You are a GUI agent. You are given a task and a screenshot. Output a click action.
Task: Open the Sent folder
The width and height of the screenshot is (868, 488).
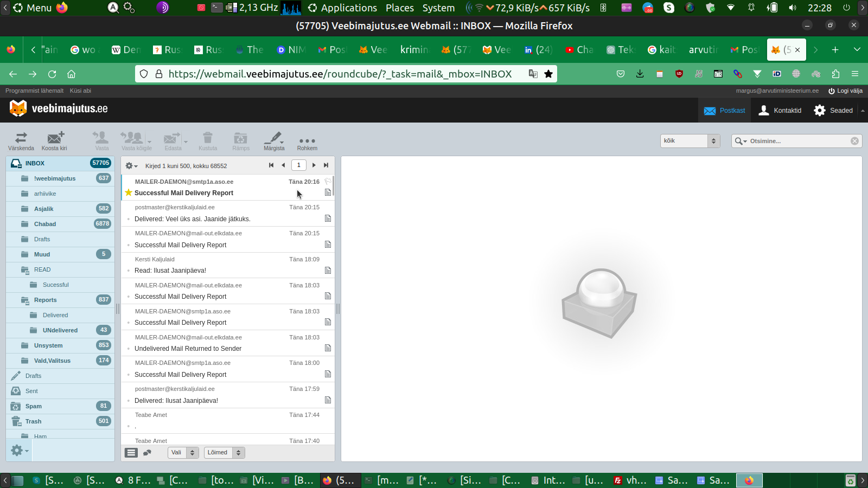coord(60,391)
